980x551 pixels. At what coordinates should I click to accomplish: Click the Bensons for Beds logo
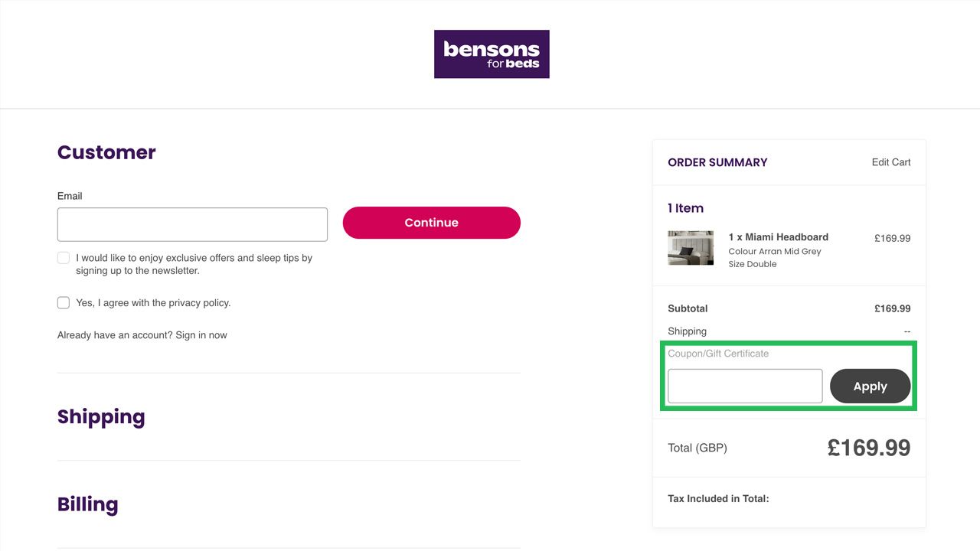pos(492,54)
